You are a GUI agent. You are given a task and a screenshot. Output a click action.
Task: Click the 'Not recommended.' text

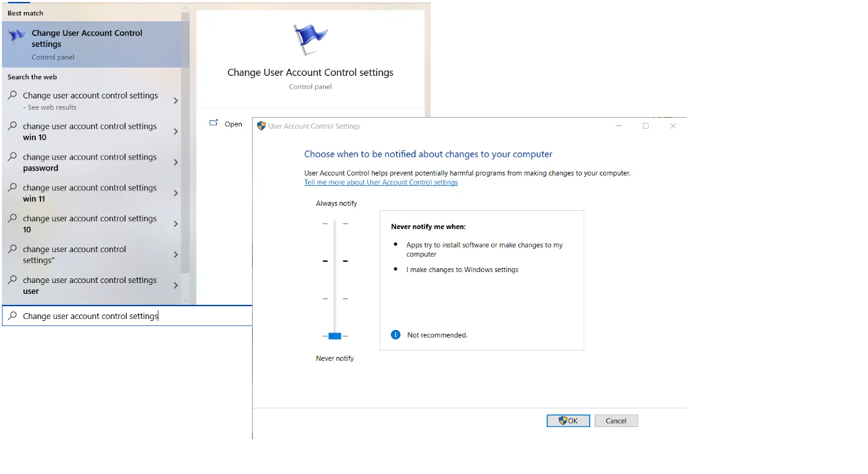coord(437,335)
